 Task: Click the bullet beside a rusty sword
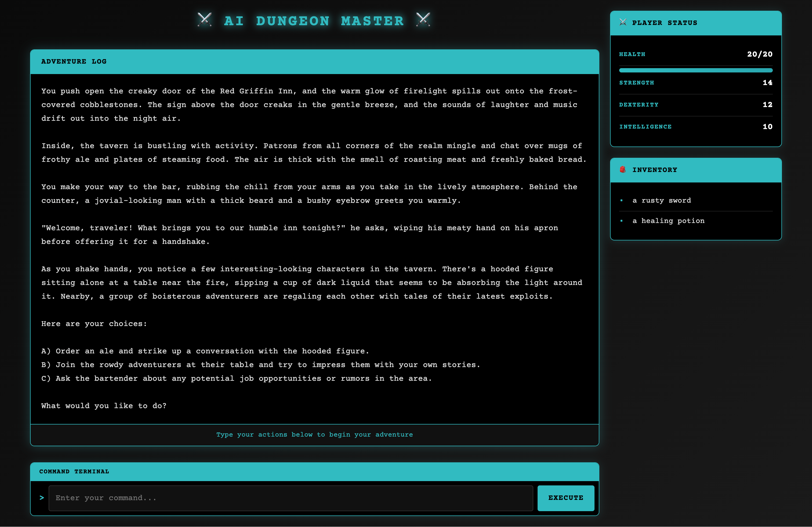point(621,200)
